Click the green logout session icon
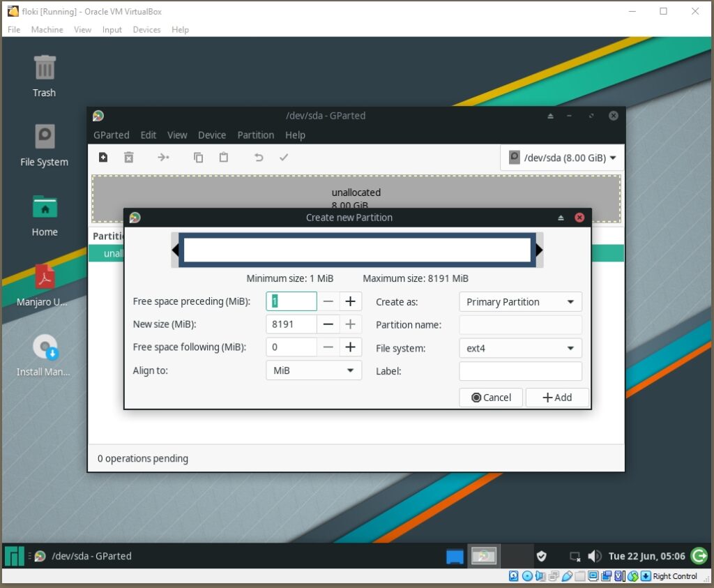Viewport: 714px width, 588px height. coord(699,556)
